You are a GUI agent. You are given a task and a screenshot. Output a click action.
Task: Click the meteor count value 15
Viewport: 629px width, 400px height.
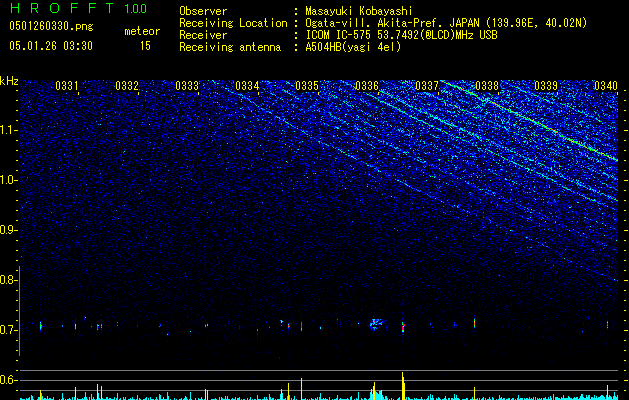(145, 46)
